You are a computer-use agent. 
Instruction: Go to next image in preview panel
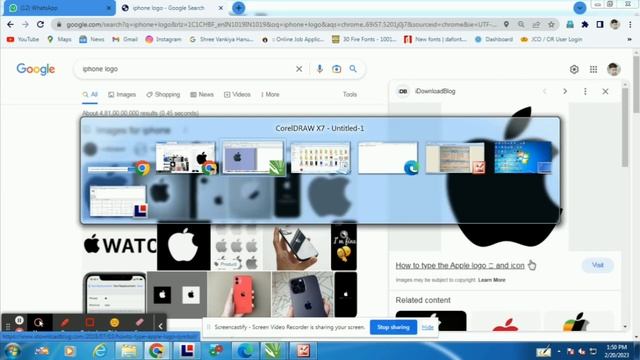coord(565,91)
